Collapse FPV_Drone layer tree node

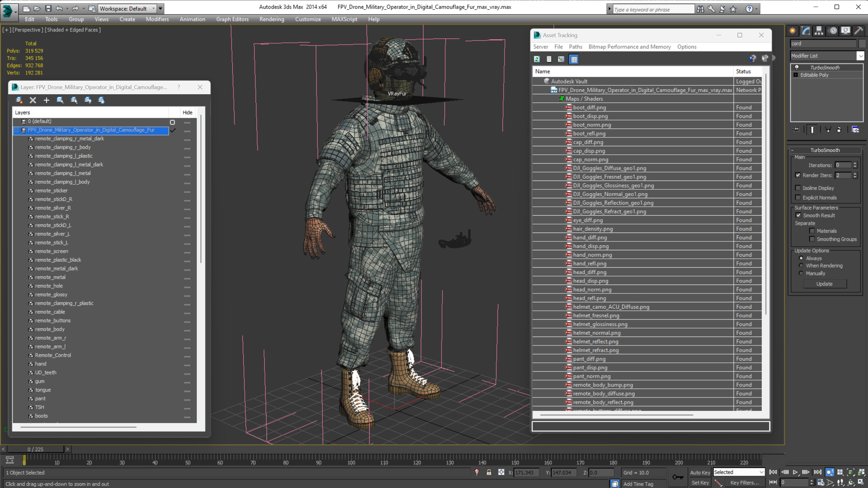[16, 130]
